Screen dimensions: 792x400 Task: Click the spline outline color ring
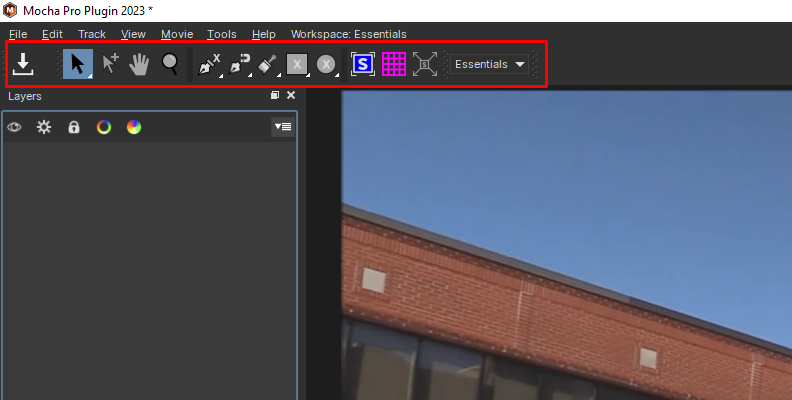click(x=104, y=127)
